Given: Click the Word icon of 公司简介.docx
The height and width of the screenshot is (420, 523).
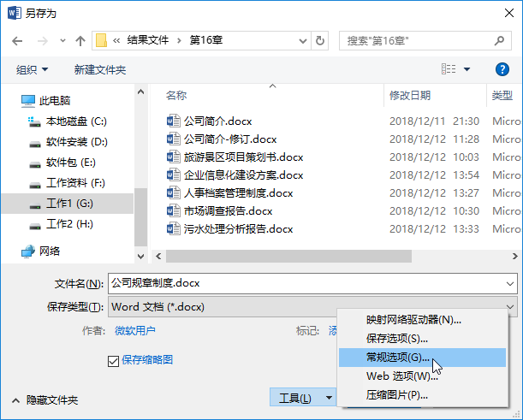Looking at the screenshot, I should click(x=173, y=121).
